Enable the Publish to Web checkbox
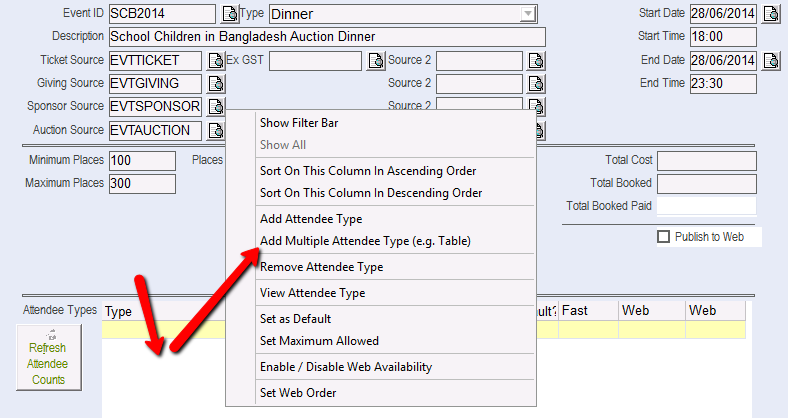 coord(662,237)
